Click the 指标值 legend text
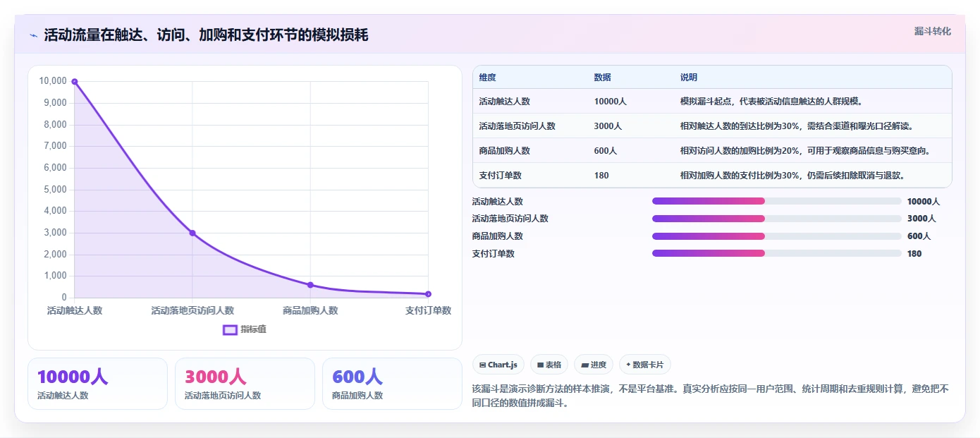Screen dimensions: 980x438 [253, 329]
